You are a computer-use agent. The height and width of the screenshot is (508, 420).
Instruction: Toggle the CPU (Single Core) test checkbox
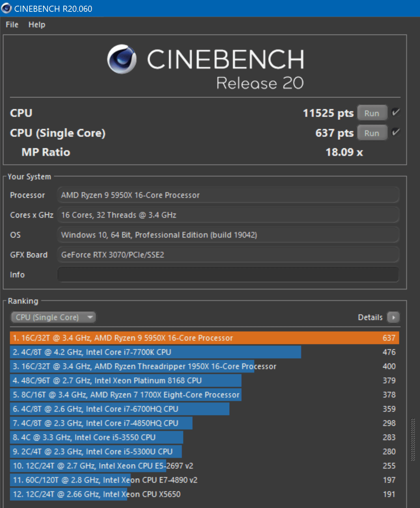[x=396, y=132]
